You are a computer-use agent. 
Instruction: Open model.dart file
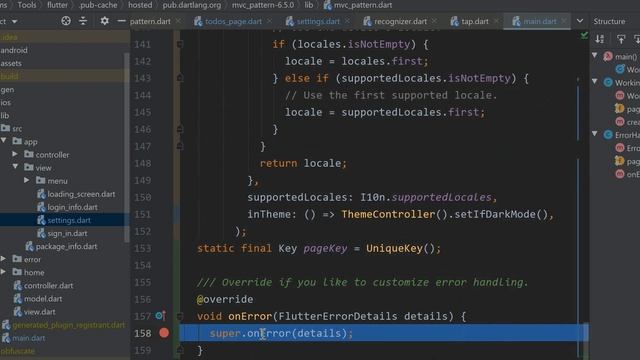pyautogui.click(x=43, y=298)
